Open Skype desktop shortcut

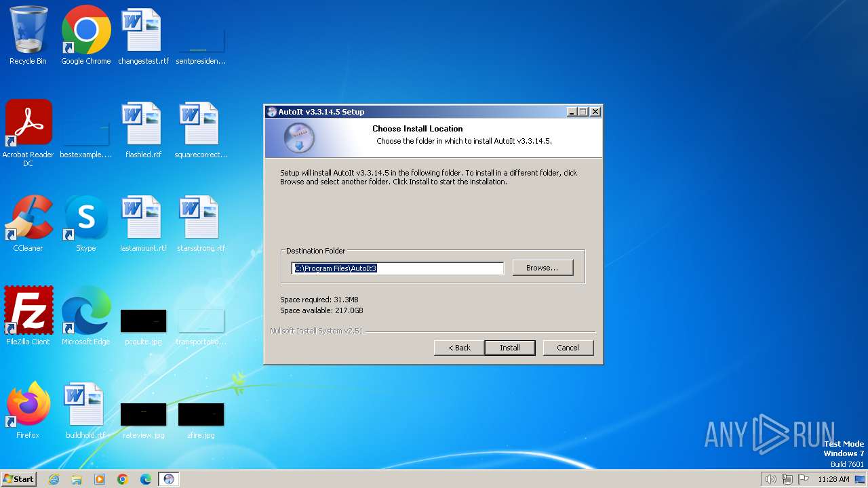click(86, 223)
